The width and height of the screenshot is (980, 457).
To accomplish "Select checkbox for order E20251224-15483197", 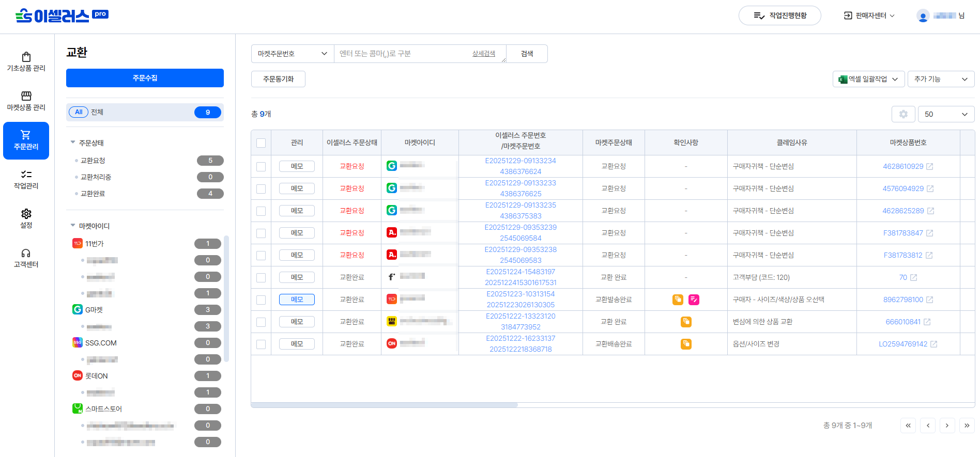I will [x=261, y=278].
